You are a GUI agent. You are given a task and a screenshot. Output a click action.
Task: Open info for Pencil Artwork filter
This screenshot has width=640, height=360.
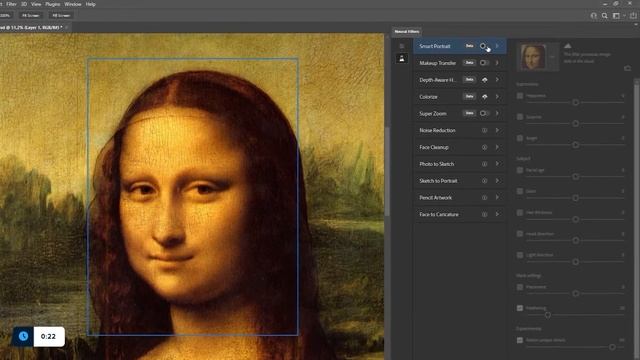tap(484, 198)
